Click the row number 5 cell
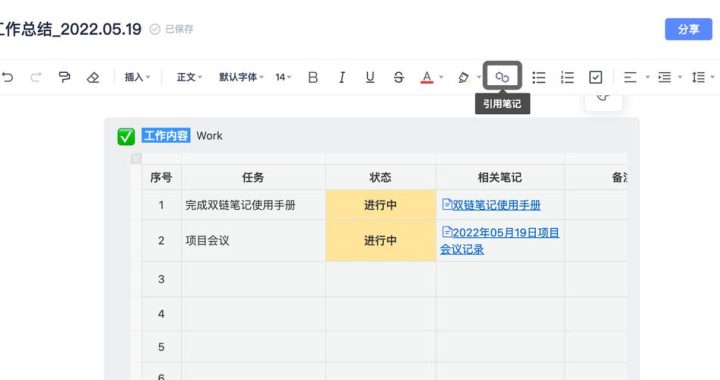The image size is (720, 380). pos(161,347)
